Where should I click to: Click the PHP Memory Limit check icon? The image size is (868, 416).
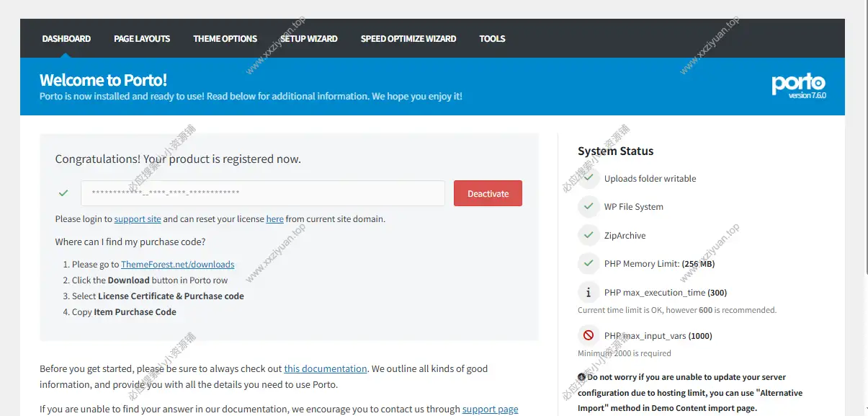click(589, 264)
